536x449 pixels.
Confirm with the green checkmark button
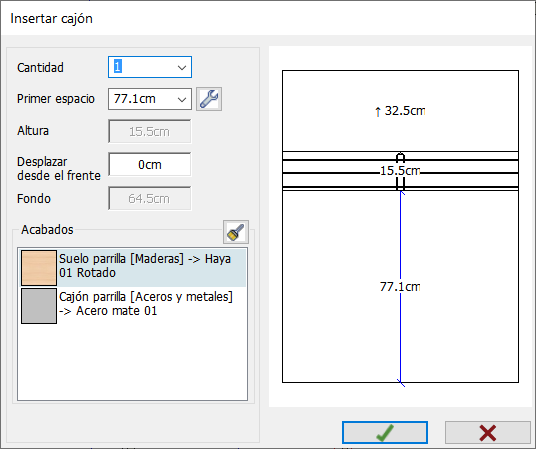coord(385,433)
